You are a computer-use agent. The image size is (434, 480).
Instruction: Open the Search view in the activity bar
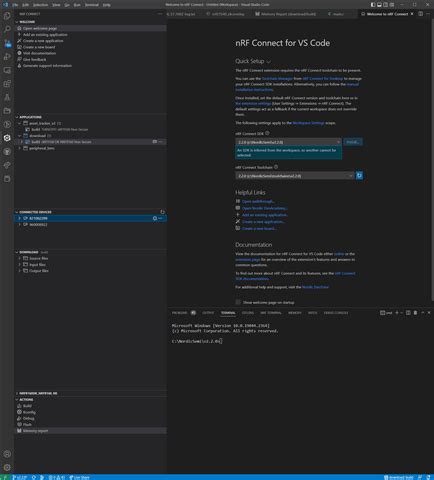7,29
